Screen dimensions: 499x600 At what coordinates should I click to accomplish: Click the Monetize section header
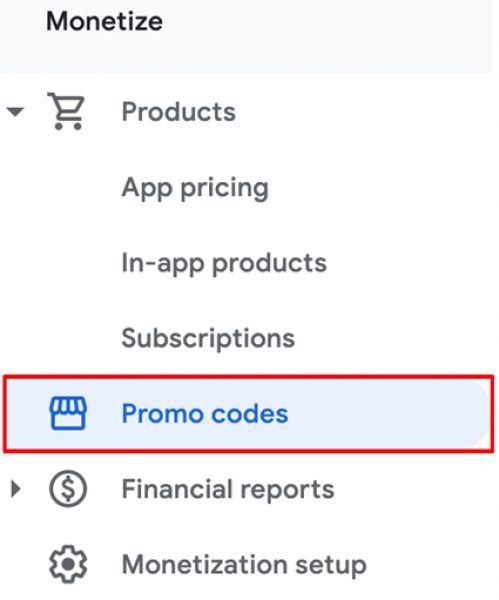tap(104, 21)
